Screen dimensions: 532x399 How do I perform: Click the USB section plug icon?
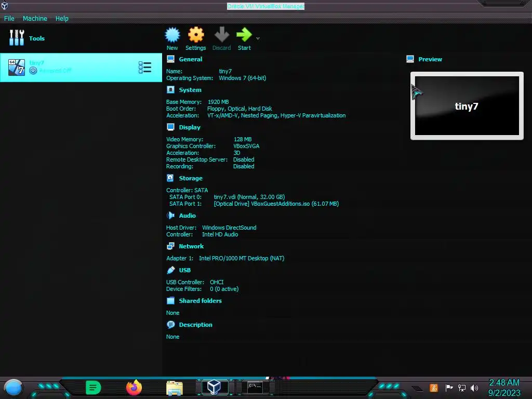[170, 270]
